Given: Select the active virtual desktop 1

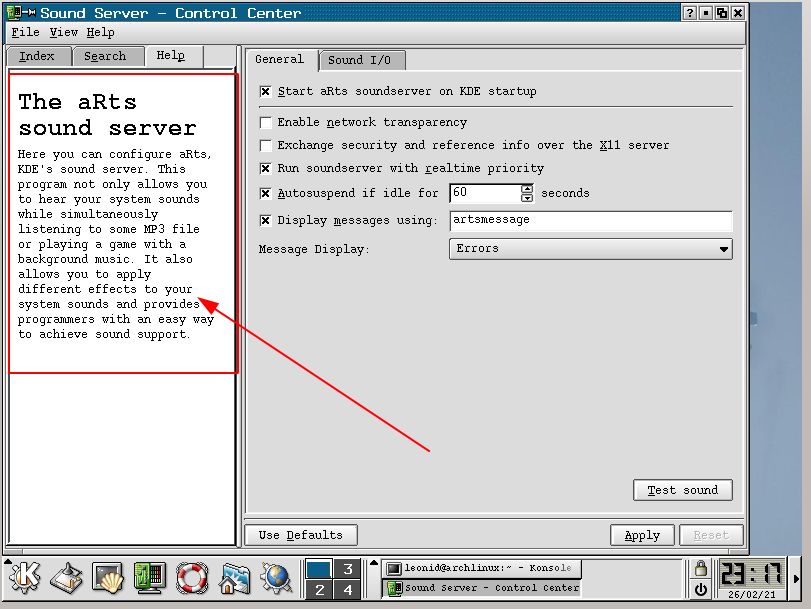Looking at the screenshot, I should pyautogui.click(x=319, y=569).
